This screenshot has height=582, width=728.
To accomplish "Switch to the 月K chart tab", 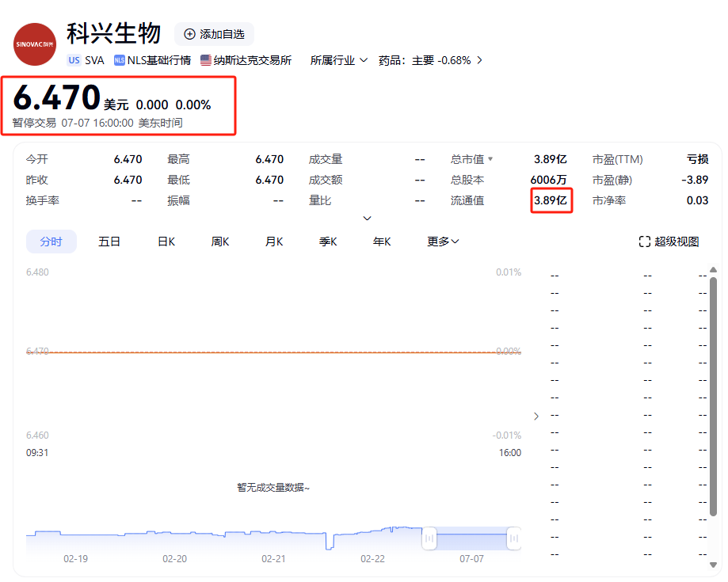I will tap(274, 242).
